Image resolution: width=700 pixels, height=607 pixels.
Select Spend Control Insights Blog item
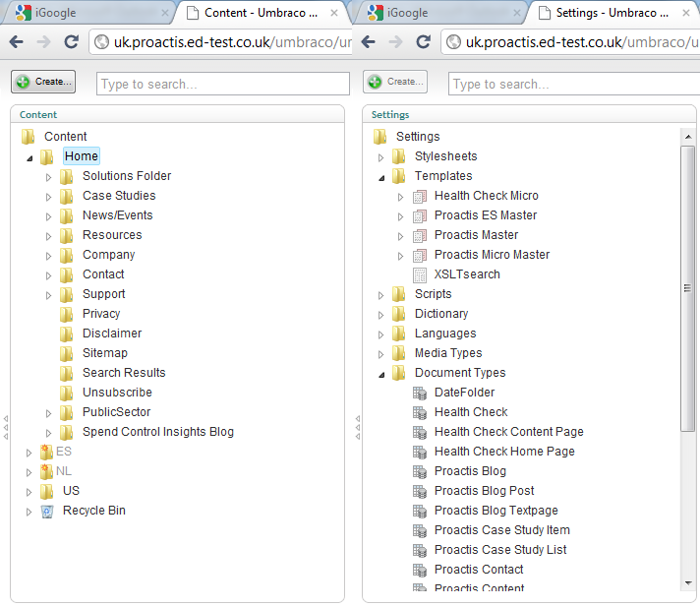158,432
